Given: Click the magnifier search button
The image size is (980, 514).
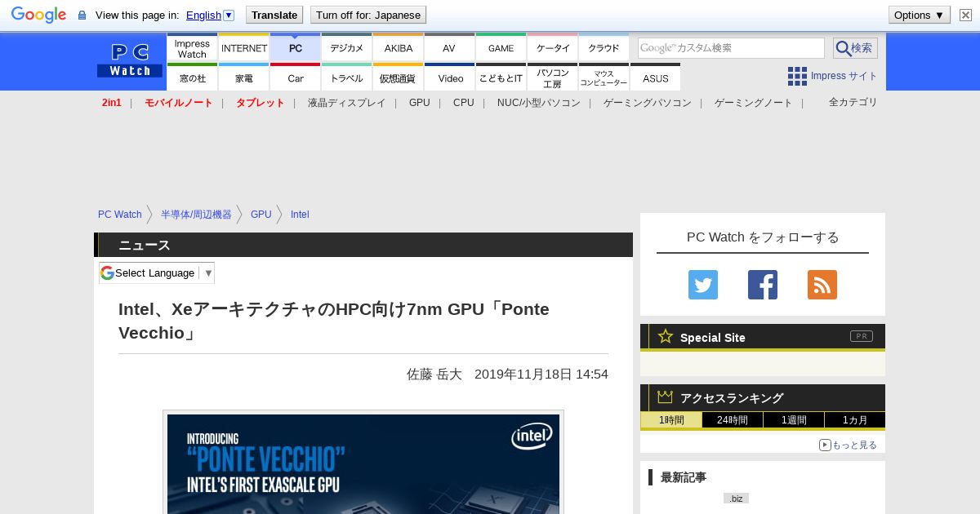Looking at the screenshot, I should (x=855, y=48).
